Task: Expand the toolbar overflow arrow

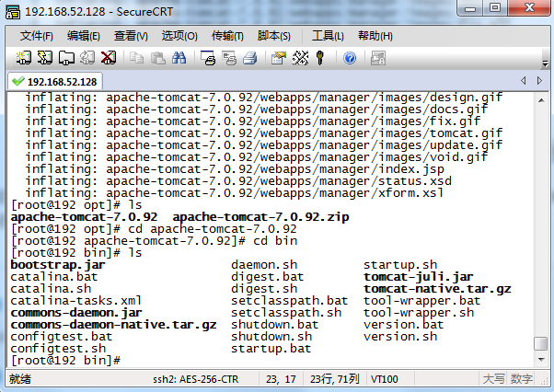Action: pyautogui.click(x=545, y=63)
